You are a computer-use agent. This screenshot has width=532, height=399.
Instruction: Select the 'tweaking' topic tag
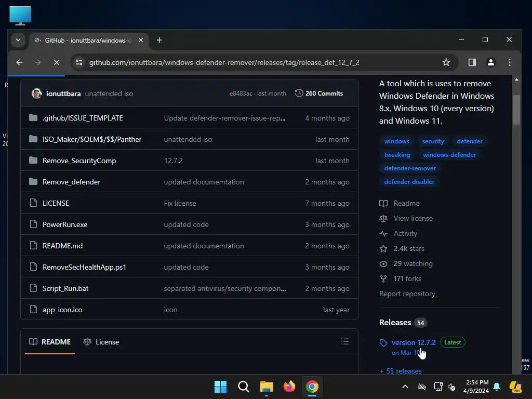pyautogui.click(x=397, y=155)
